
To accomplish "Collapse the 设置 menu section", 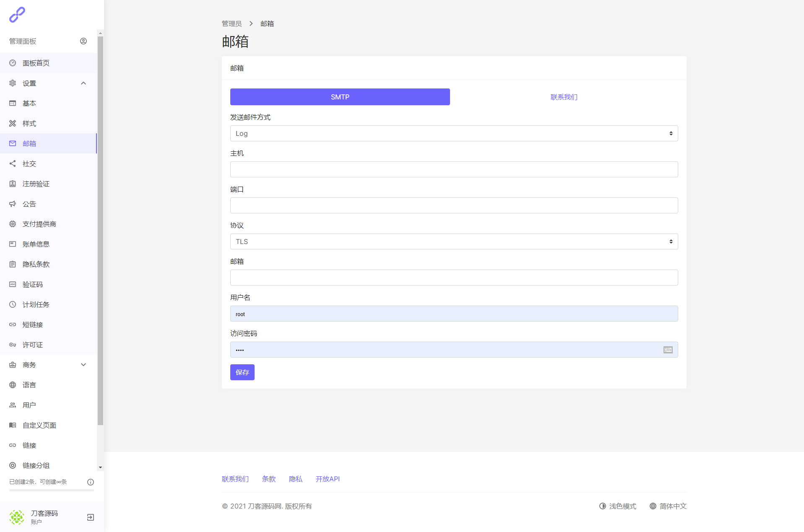I will (x=83, y=83).
